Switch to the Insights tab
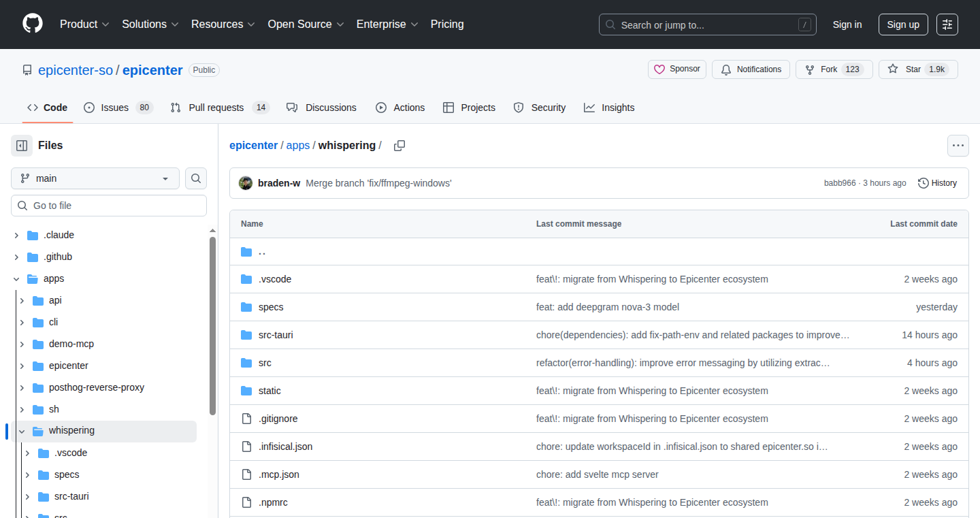 pos(609,108)
